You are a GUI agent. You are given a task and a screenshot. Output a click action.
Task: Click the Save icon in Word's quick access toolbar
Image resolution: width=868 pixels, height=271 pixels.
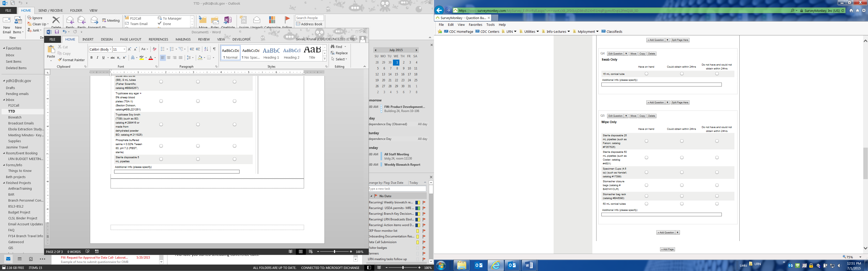click(x=57, y=32)
